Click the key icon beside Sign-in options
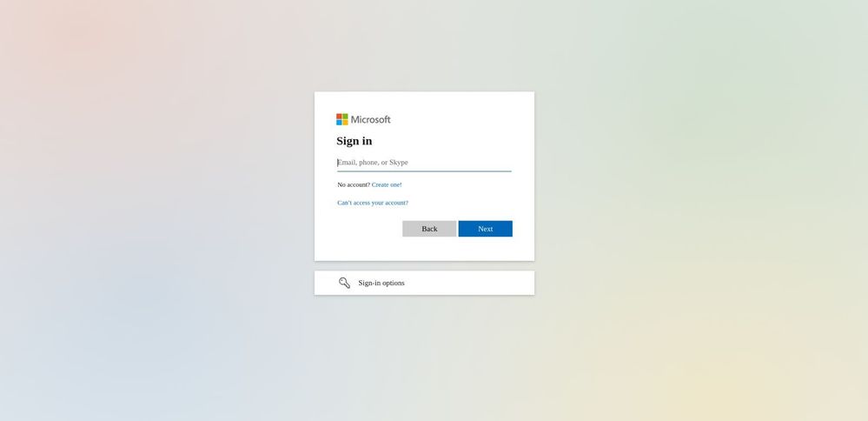The image size is (868, 421). (x=344, y=283)
